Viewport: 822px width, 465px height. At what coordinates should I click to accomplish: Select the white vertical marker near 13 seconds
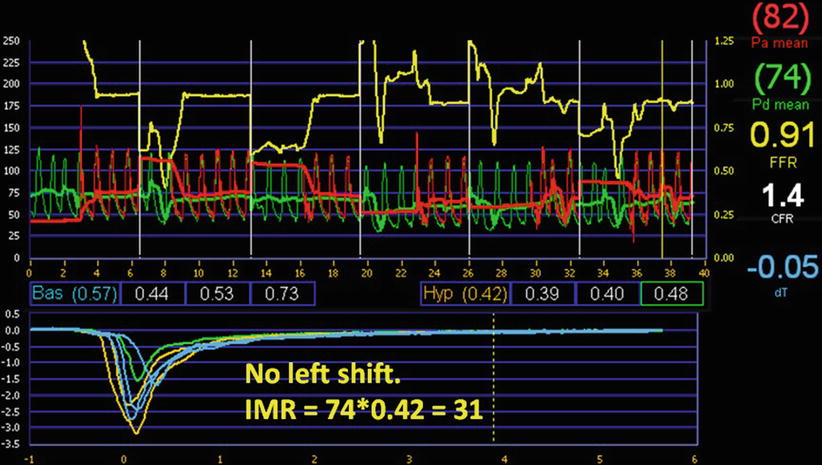(x=250, y=150)
